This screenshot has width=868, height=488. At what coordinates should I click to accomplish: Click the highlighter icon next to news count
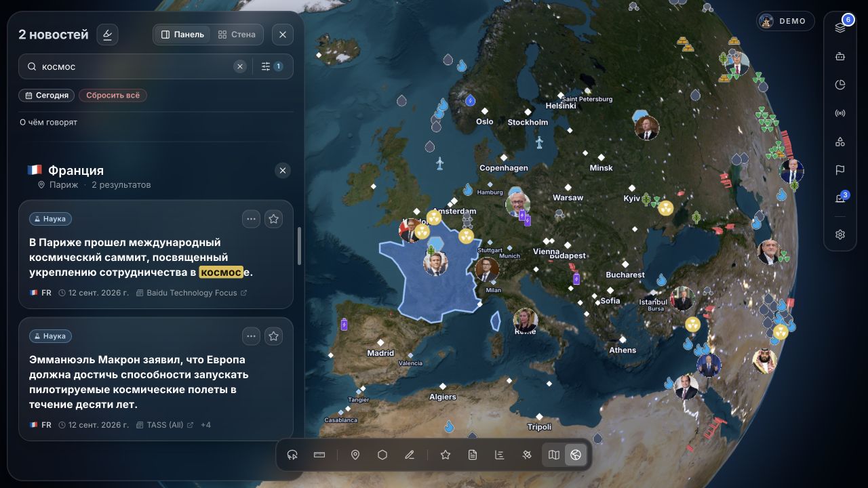[x=107, y=35]
